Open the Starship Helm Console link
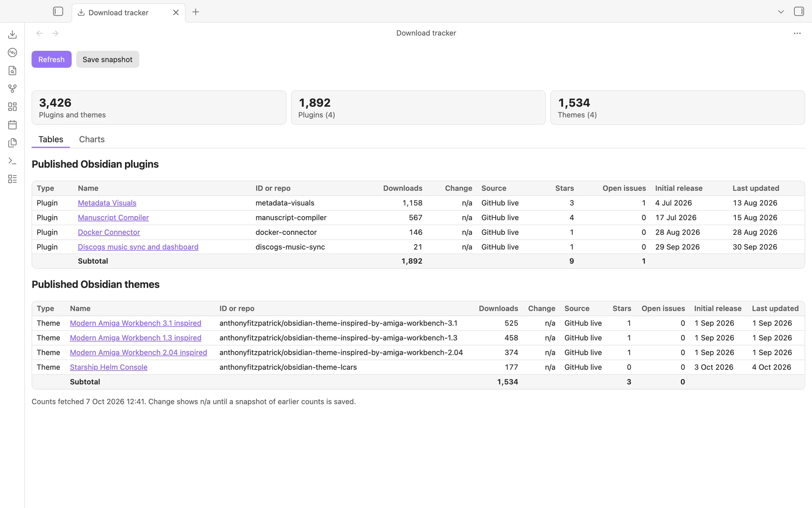Screen dimensions: 812x508 coord(109,367)
